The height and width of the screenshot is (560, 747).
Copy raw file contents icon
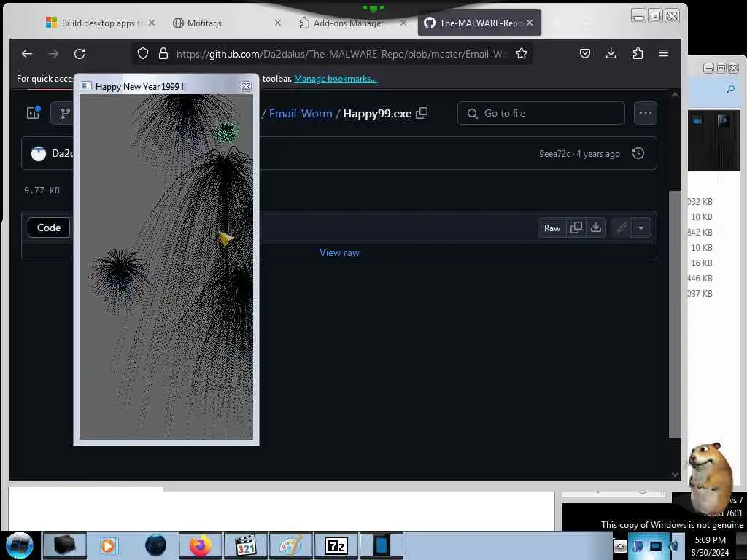tap(576, 227)
